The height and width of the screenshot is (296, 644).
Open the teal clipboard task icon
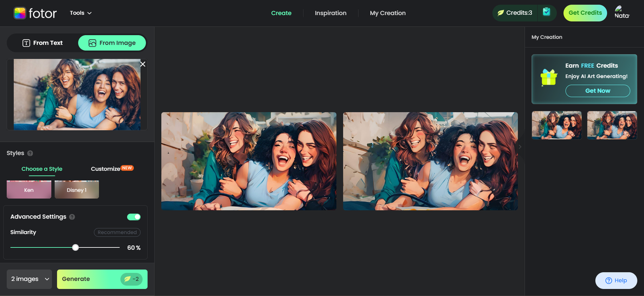(x=546, y=12)
